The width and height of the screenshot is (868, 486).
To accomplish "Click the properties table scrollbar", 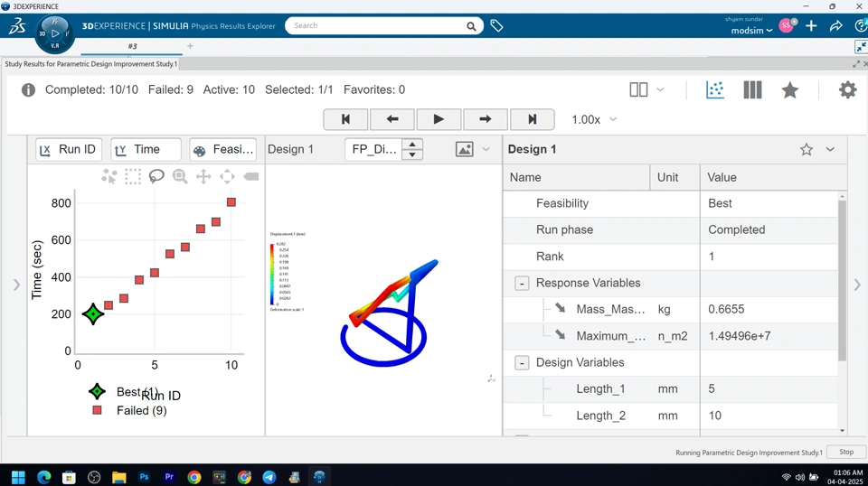I will click(x=842, y=280).
